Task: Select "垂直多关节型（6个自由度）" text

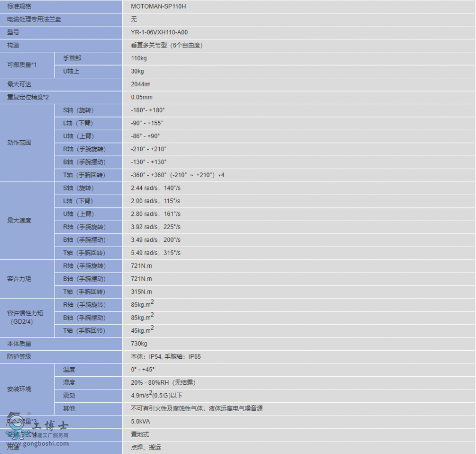Action: 167,46
